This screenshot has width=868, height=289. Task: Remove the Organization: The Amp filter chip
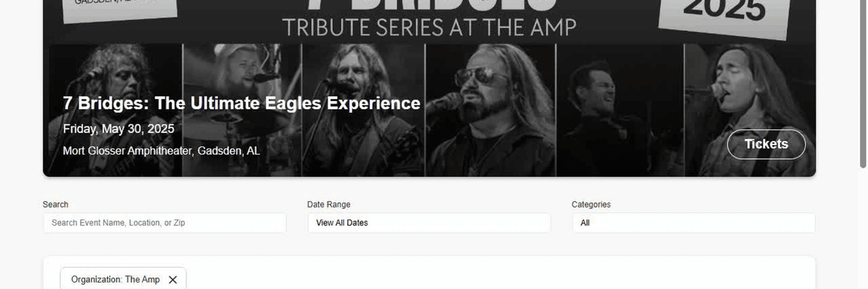[x=173, y=280]
